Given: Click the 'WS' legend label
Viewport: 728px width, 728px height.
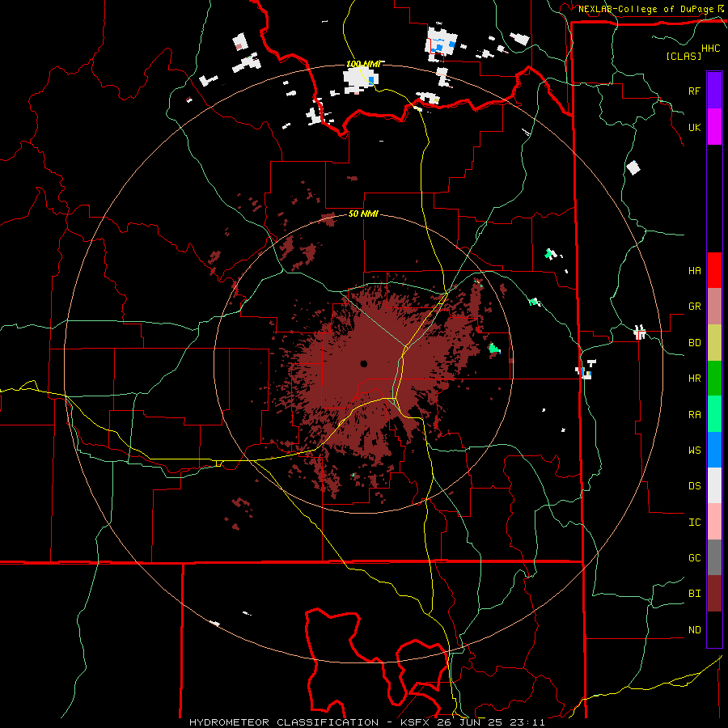Looking at the screenshot, I should [x=695, y=451].
